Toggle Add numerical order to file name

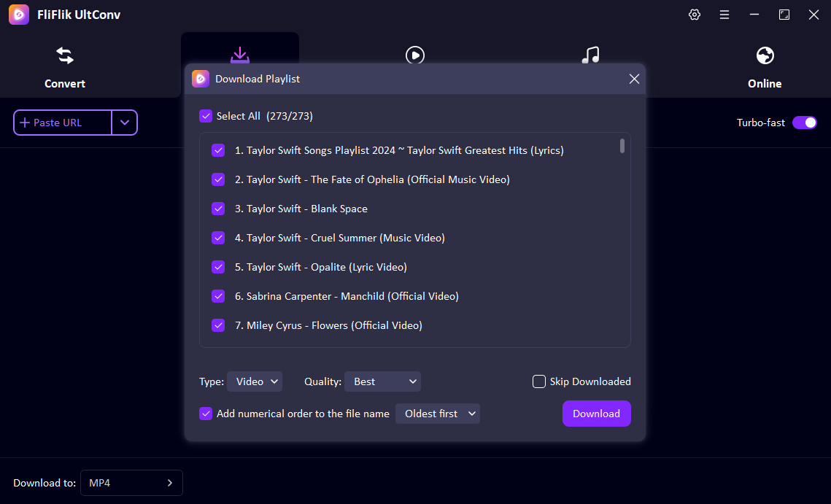[x=206, y=414]
